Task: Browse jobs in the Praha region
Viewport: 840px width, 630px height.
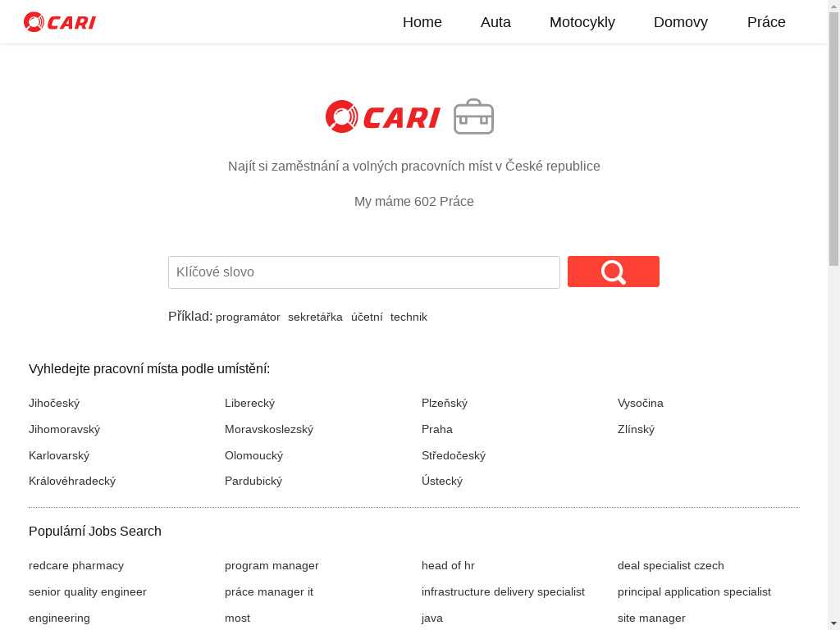Action: click(x=436, y=429)
